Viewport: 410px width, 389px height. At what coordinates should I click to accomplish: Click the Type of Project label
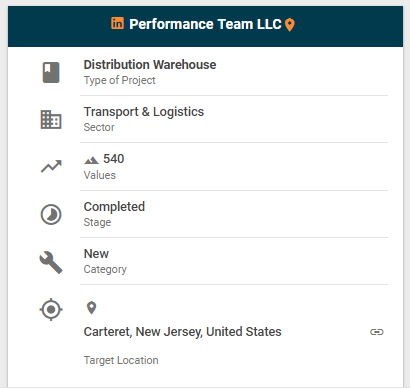point(120,80)
